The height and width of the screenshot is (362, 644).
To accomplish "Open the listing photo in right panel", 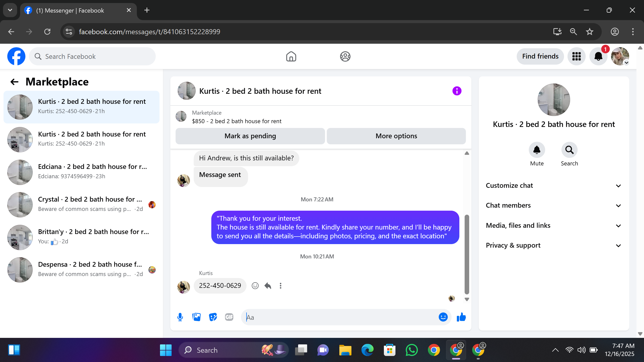I will tap(554, 100).
